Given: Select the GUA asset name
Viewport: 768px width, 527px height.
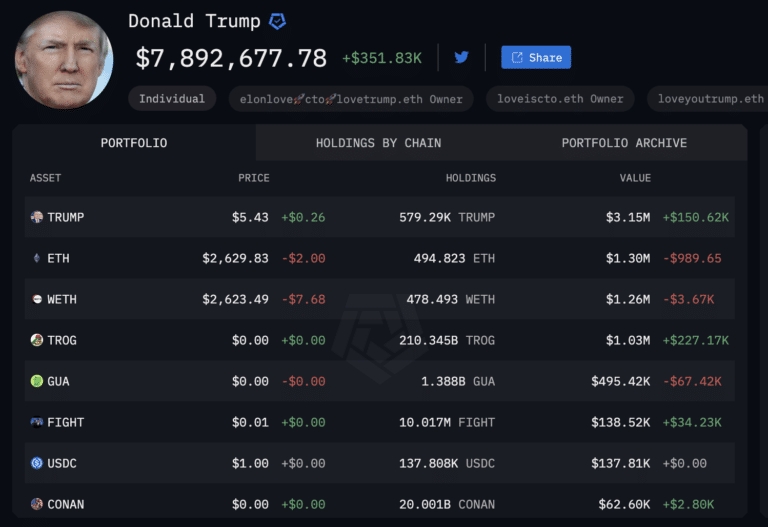Looking at the screenshot, I should (x=58, y=381).
